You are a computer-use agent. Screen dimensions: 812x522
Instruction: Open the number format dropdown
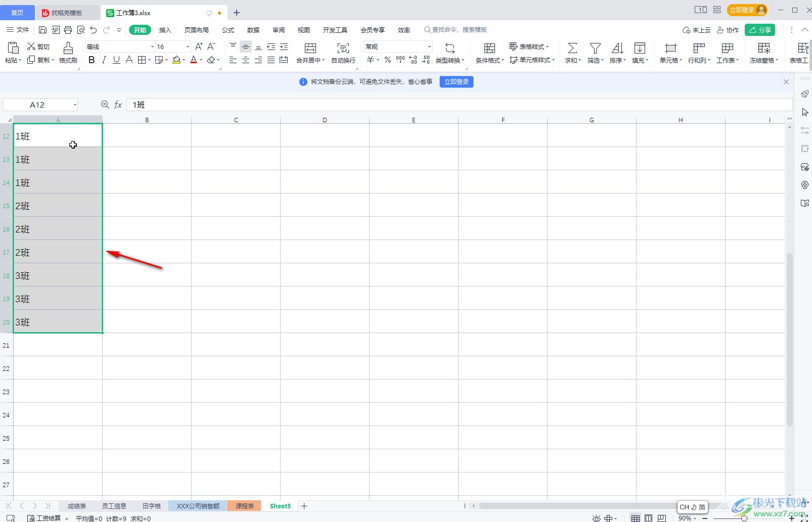(x=429, y=46)
